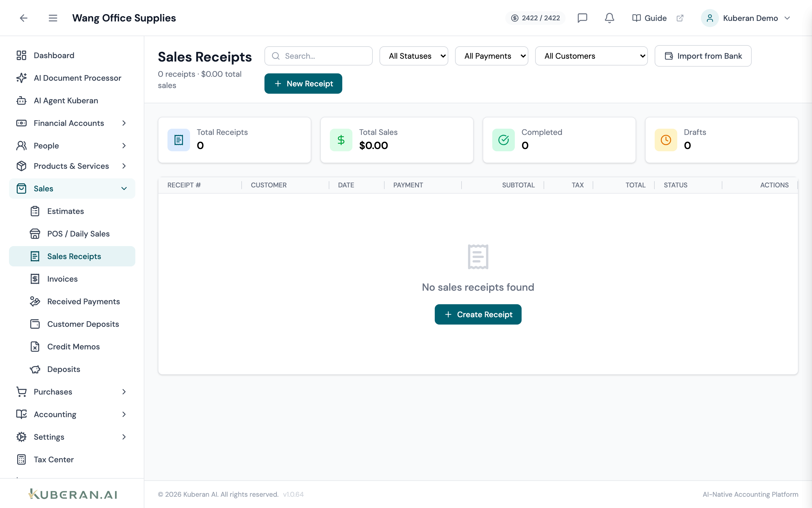Image resolution: width=812 pixels, height=508 pixels.
Task: Click the AI Agent Kuberan robot icon
Action: (21, 100)
